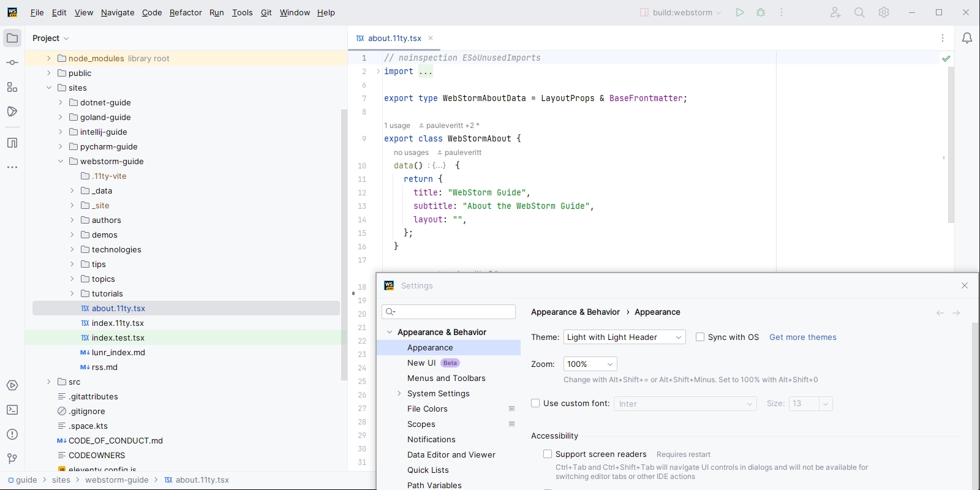Open the Problems tool window icon

coord(12,434)
